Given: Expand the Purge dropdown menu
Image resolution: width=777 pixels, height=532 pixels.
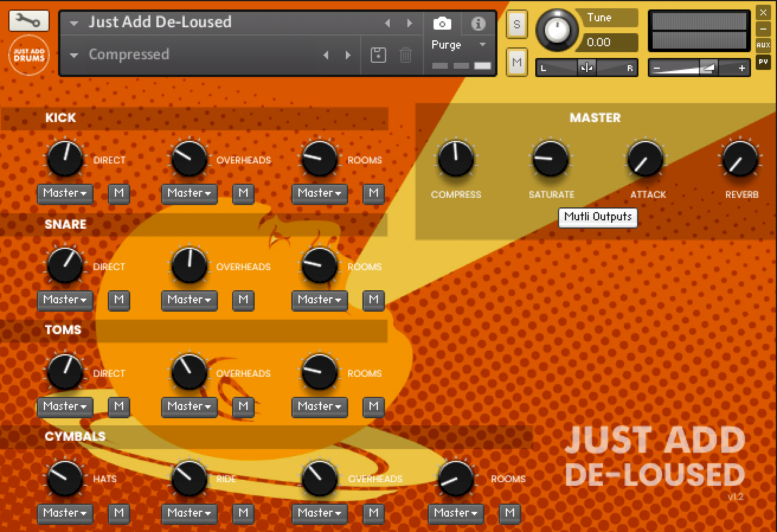Looking at the screenshot, I should point(483,45).
